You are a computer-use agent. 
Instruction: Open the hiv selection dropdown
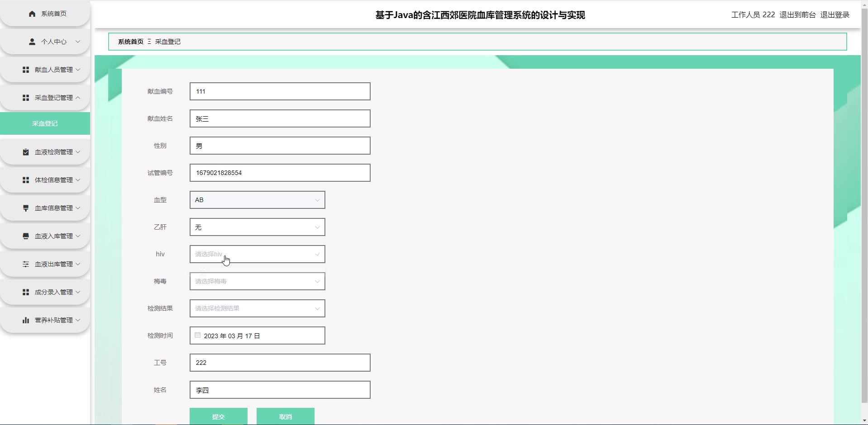coord(257,254)
